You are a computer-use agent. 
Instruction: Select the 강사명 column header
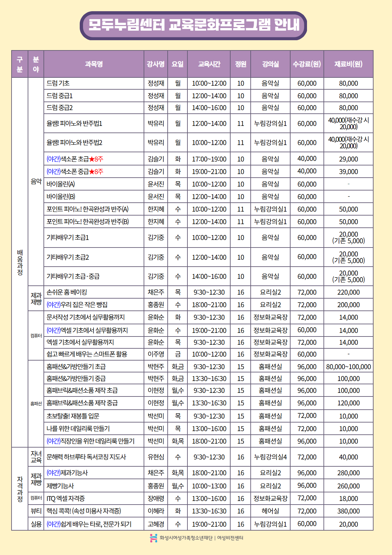pos(155,64)
